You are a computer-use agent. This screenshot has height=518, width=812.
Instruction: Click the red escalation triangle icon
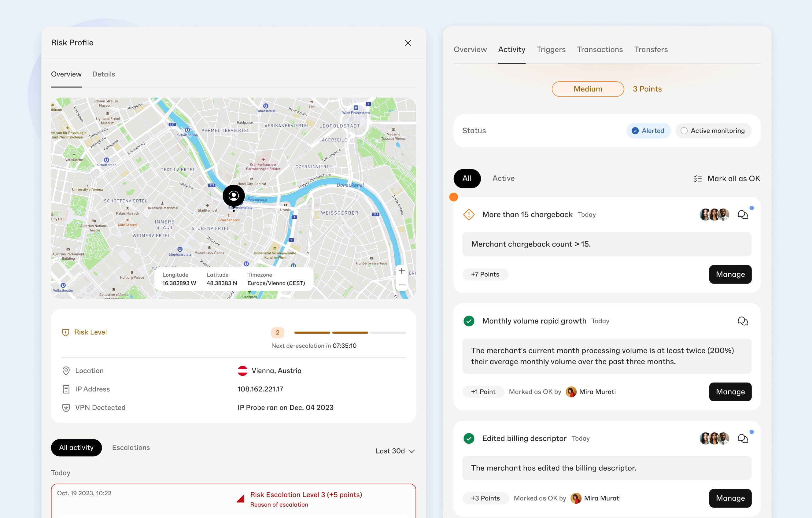click(240, 499)
